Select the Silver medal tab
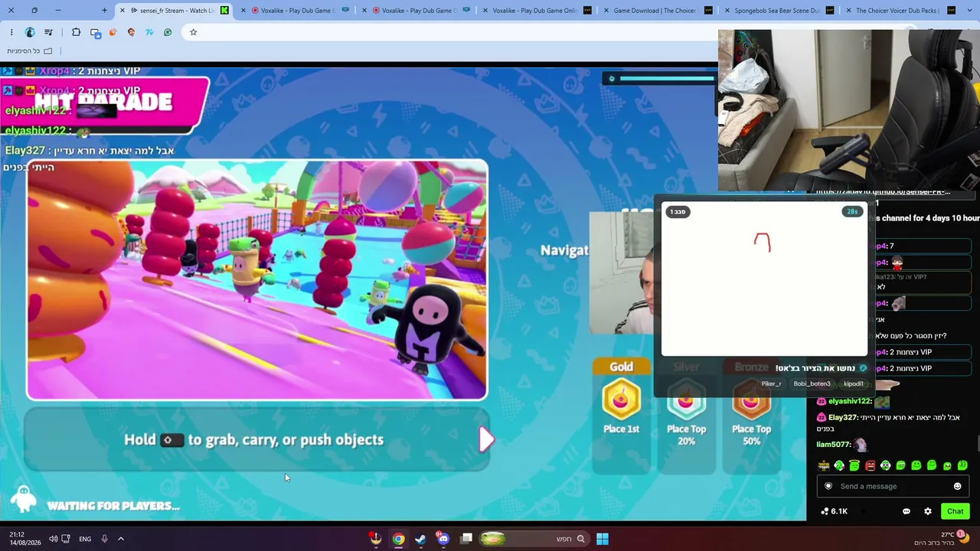The width and height of the screenshot is (980, 551). coord(686,367)
